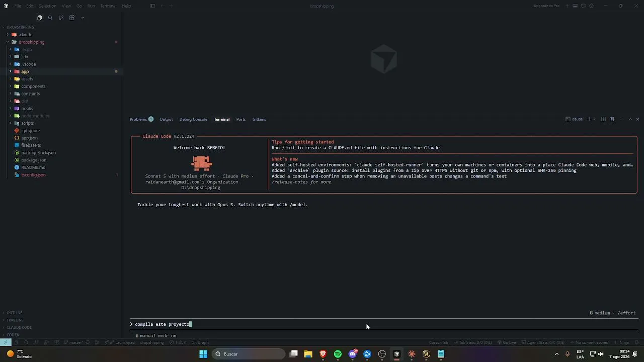
Task: Go forward with the title bar right arrow
Action: [171, 6]
